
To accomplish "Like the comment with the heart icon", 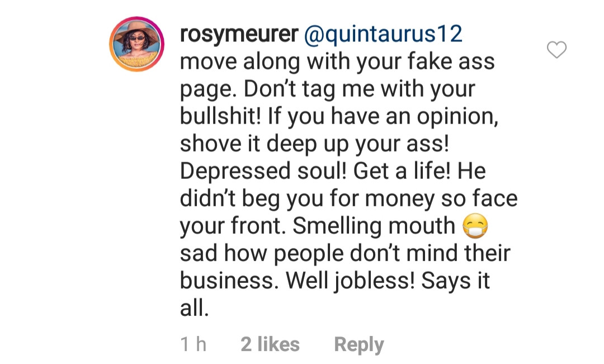I will (x=556, y=50).
